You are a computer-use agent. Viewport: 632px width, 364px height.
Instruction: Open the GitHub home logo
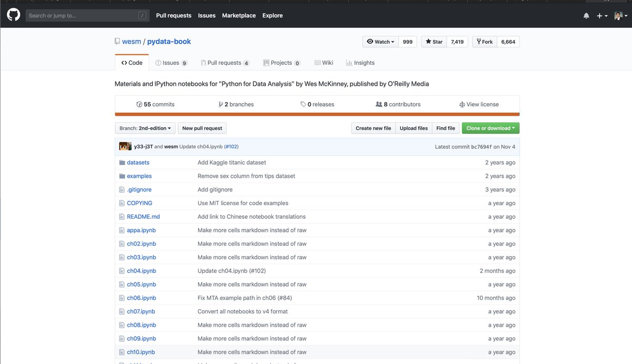tap(13, 15)
